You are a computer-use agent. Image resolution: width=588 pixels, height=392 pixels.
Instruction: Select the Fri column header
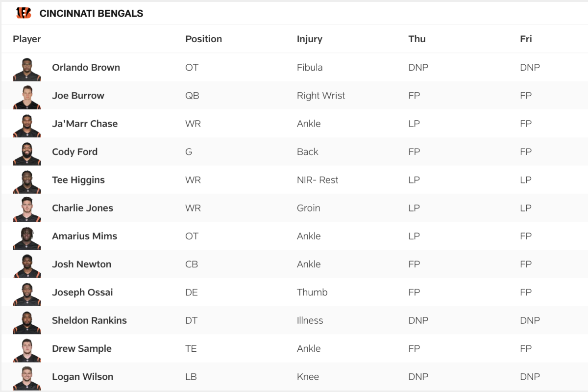pyautogui.click(x=526, y=39)
